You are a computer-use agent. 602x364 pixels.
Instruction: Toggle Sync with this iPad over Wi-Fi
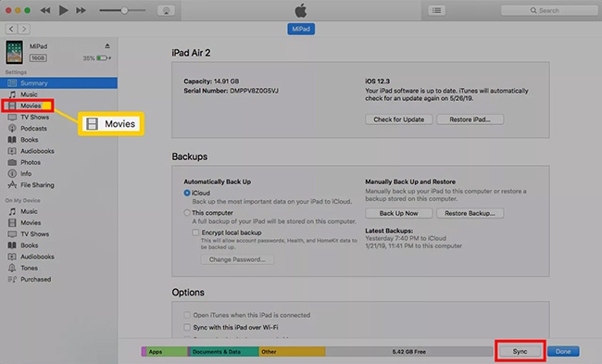pos(187,327)
